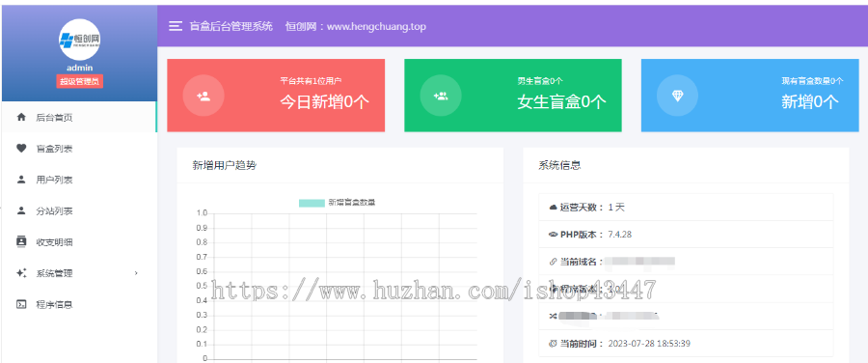Click the link icon beside 当前域名
This screenshot has width=868, height=363.
click(x=553, y=262)
